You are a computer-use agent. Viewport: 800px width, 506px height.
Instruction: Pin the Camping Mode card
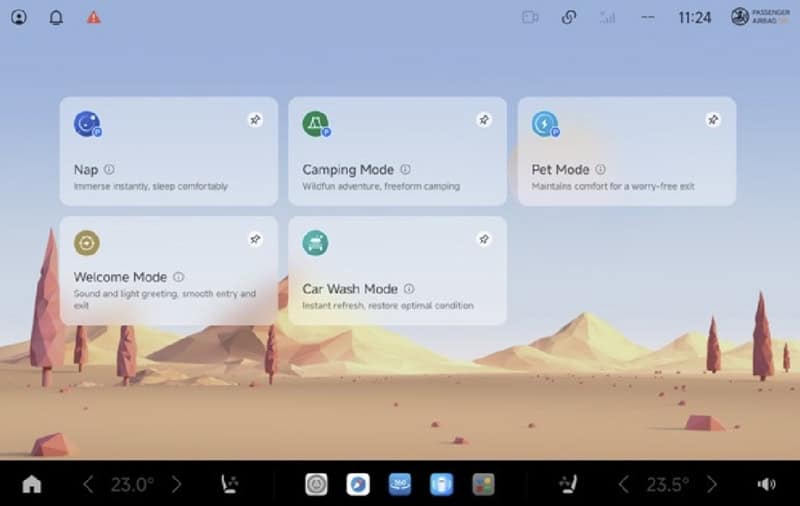pos(484,120)
